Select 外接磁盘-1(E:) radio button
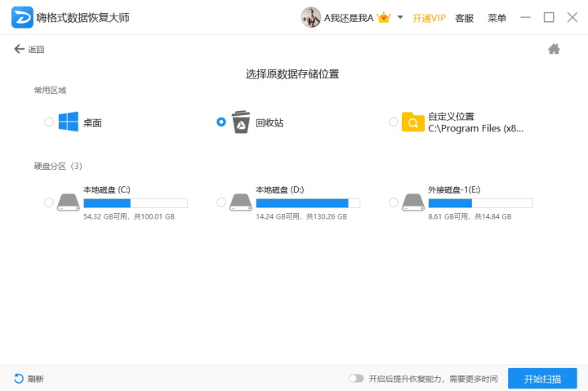The width and height of the screenshot is (588, 391). coord(394,202)
